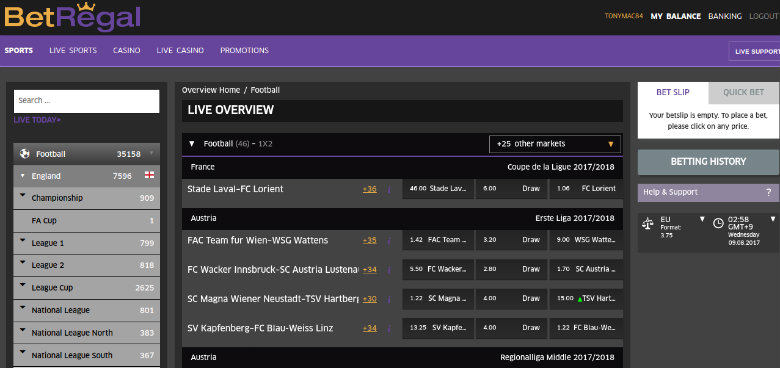Image resolution: width=780 pixels, height=368 pixels.
Task: Open +34 markets for FC Wacker Innsbruck
Action: click(370, 270)
